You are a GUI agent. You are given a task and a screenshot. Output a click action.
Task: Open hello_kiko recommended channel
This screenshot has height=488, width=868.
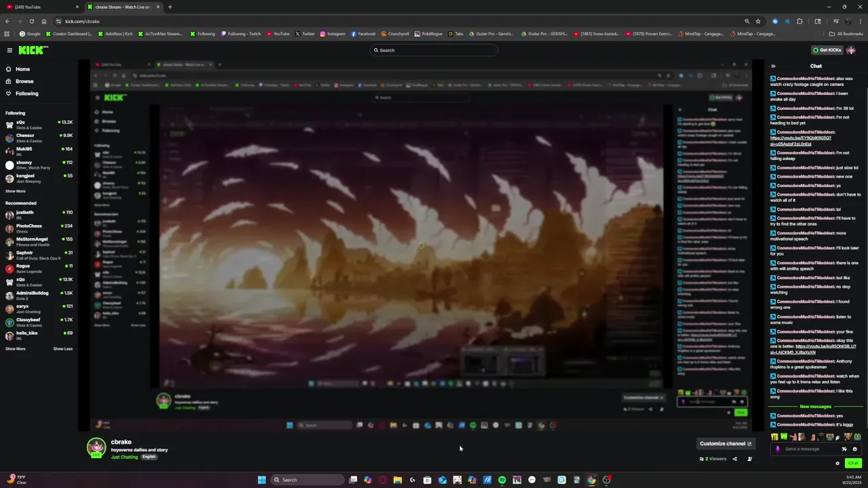(x=39, y=335)
